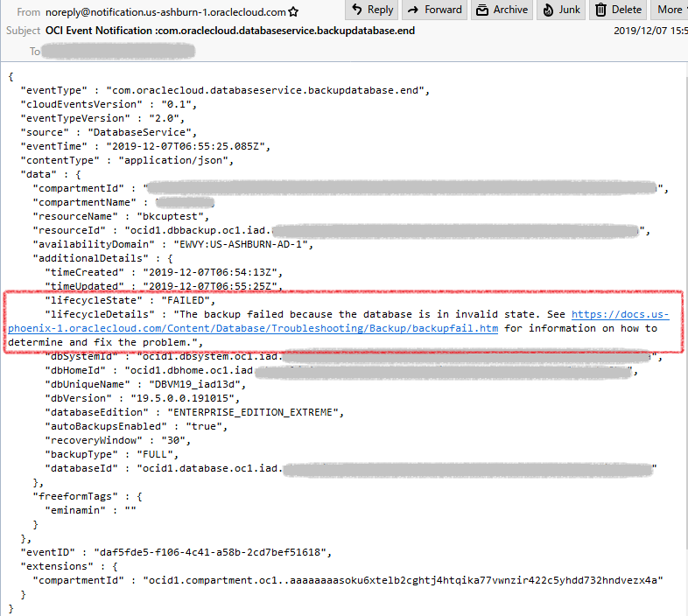The image size is (688, 616).
Task: Click the additionalDetails opening line
Action: [x=102, y=258]
